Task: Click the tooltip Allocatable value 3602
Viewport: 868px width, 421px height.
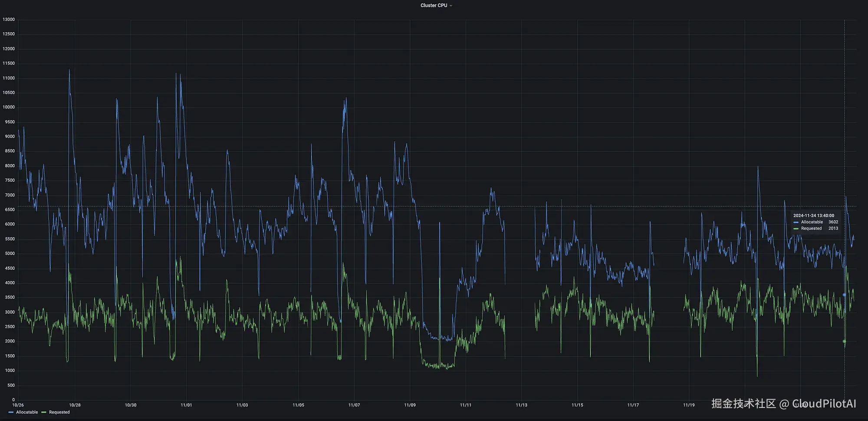Action: click(x=833, y=222)
